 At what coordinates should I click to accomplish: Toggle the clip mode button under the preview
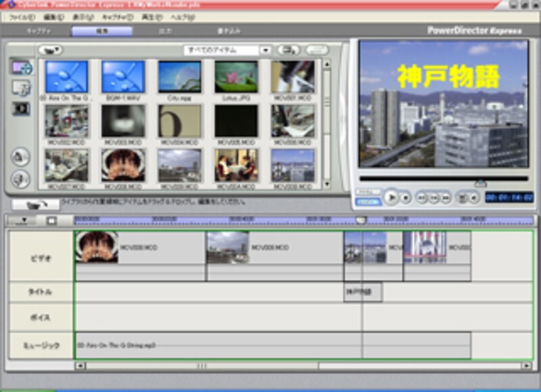coord(369,193)
